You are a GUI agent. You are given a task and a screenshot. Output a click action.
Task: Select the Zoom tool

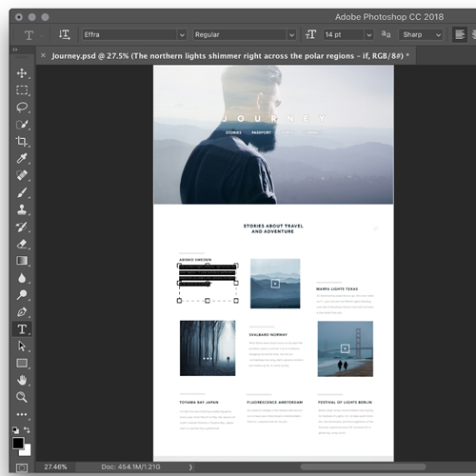coord(22,397)
